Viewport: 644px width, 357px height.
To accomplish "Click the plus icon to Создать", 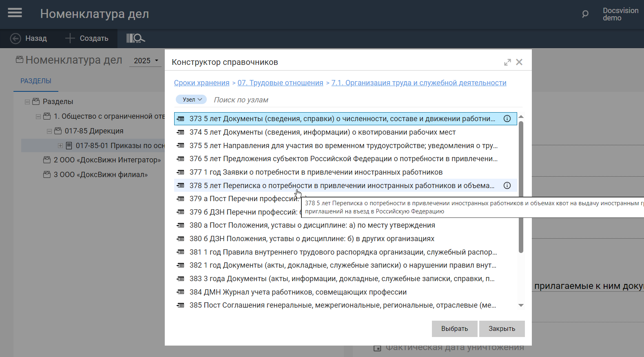I will 70,38.
